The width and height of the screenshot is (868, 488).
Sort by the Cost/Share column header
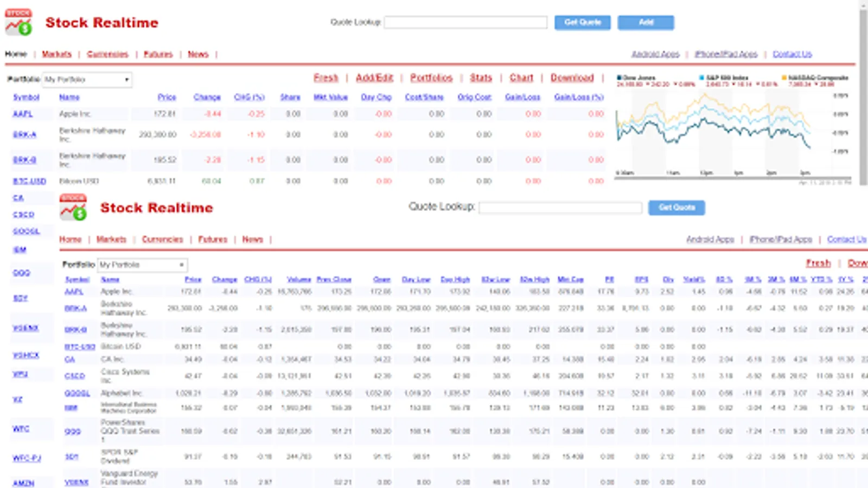coord(424,97)
